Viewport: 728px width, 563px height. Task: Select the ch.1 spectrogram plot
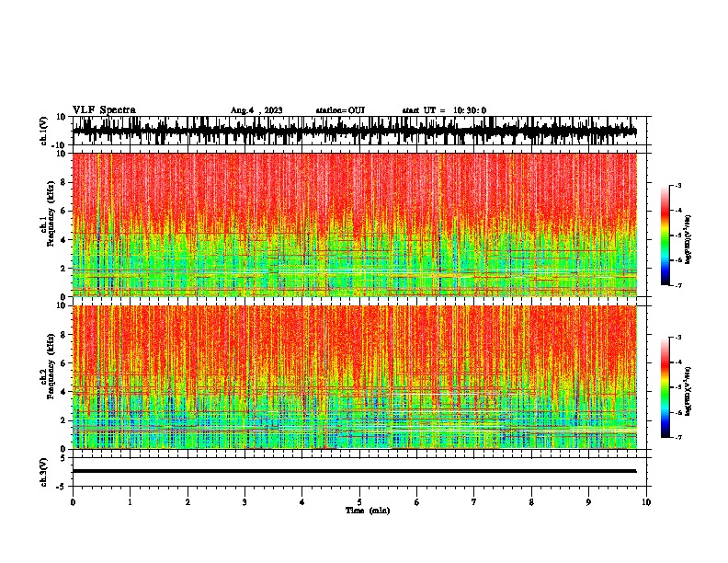click(x=355, y=224)
